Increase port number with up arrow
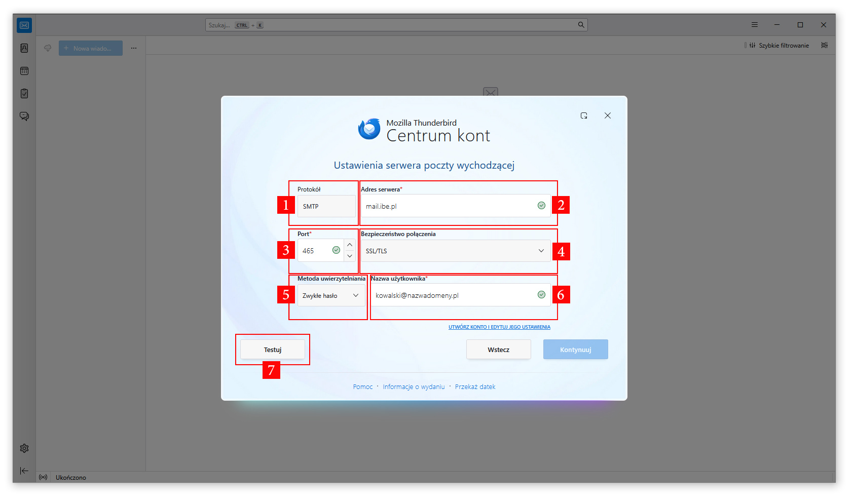Viewport: 854px width, 504px height. tap(350, 245)
